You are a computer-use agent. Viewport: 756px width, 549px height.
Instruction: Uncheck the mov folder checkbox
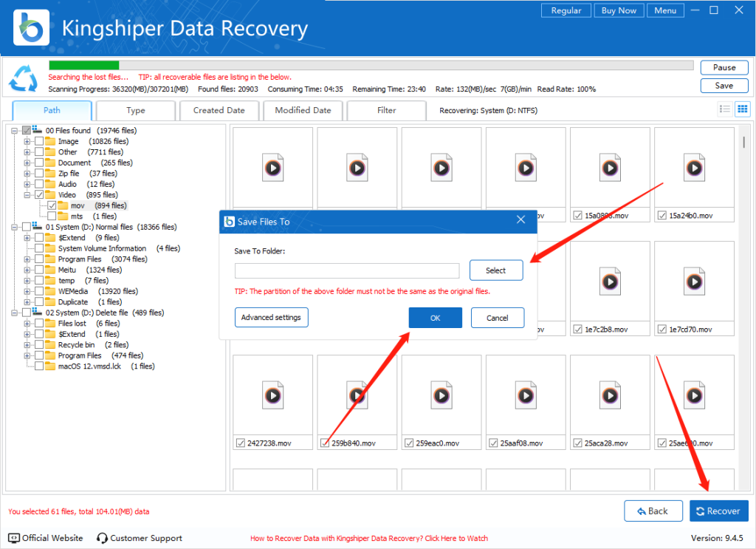pyautogui.click(x=52, y=205)
